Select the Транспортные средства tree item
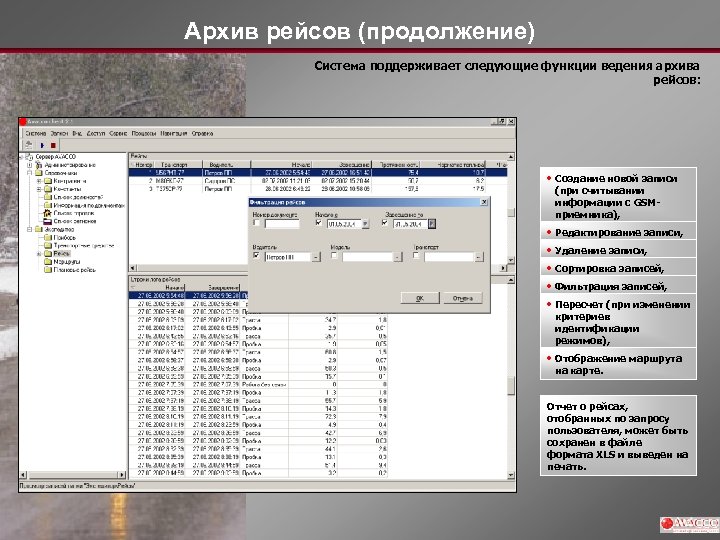720x540 pixels. point(84,246)
